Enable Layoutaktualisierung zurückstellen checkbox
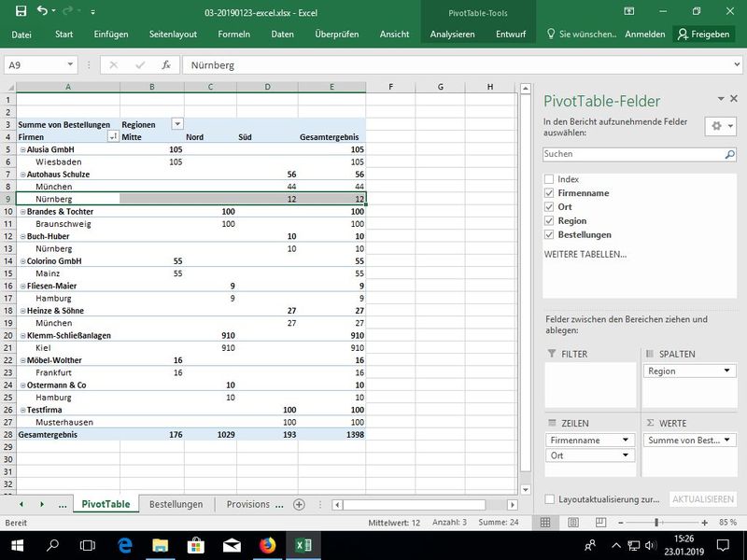The height and width of the screenshot is (560, 747). 550,499
